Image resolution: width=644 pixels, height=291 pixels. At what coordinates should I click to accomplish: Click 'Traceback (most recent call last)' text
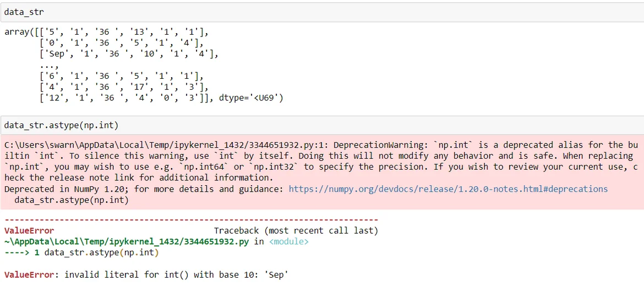(296, 230)
